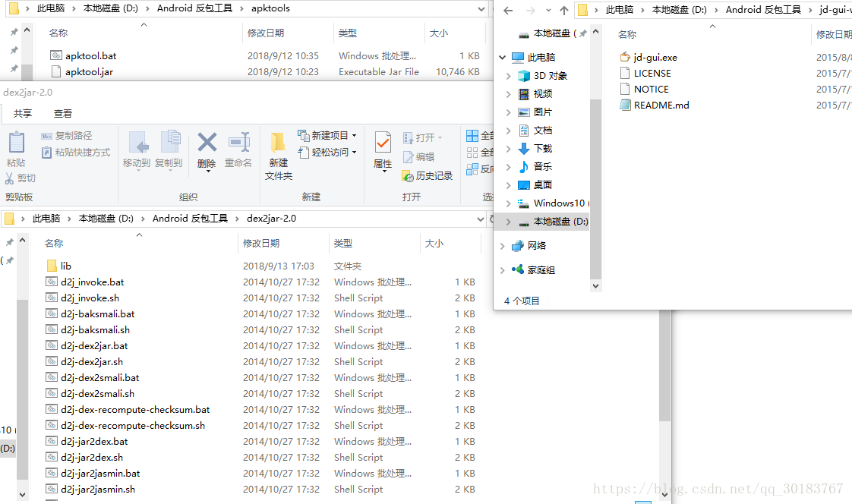Select jd-gui.exe file
This screenshot has height=504, width=852.
(655, 58)
